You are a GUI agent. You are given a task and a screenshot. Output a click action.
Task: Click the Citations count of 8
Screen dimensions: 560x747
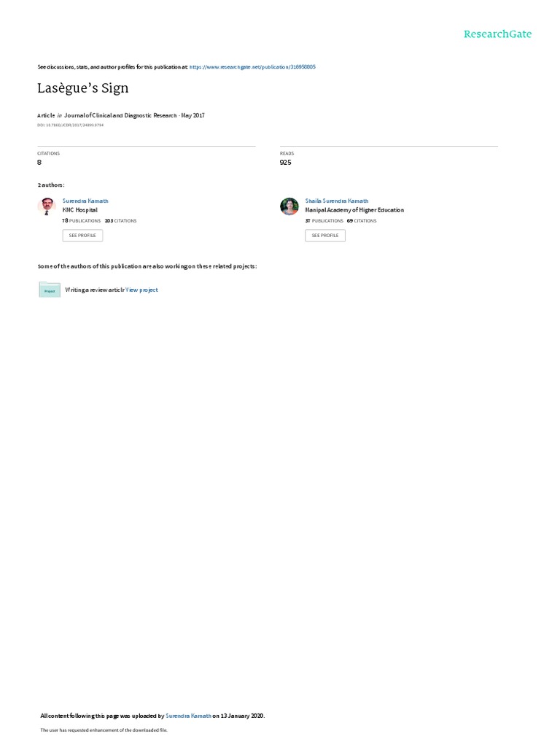[39, 163]
